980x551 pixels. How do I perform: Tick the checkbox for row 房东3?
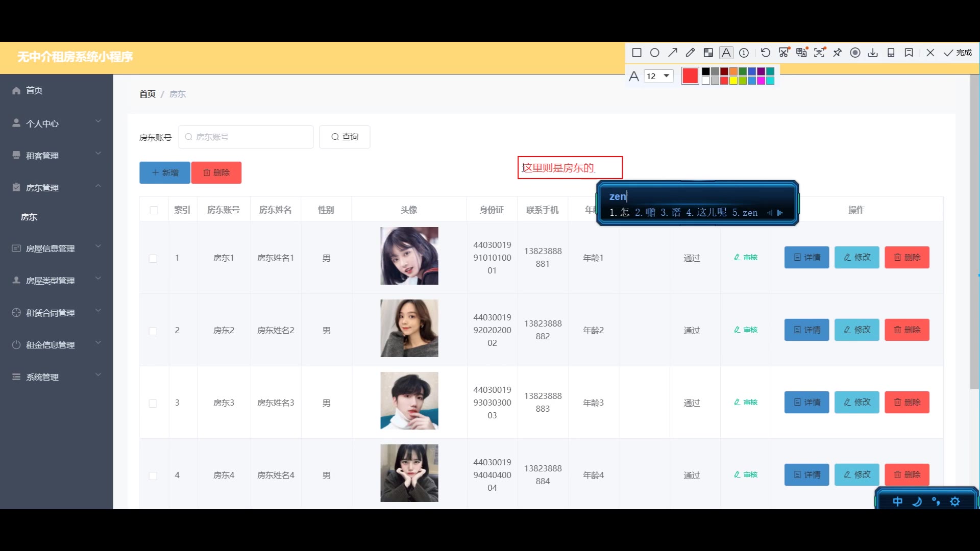[x=153, y=404]
